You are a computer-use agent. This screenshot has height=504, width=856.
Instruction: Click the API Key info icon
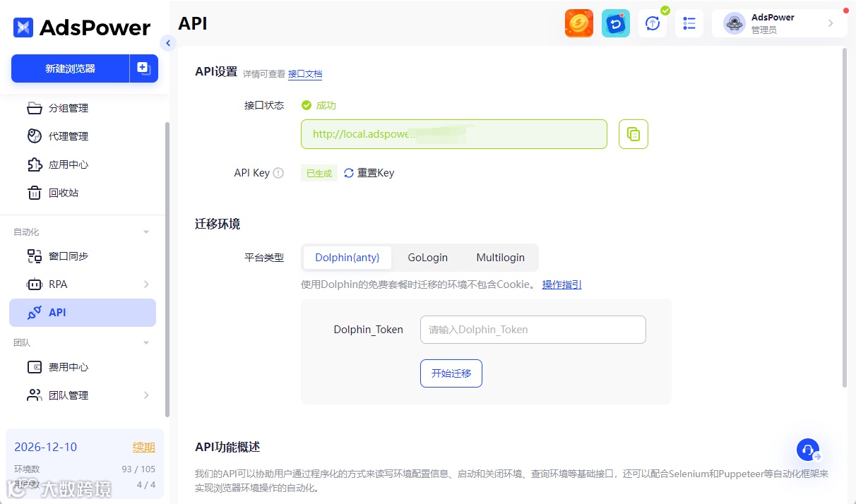[278, 173]
